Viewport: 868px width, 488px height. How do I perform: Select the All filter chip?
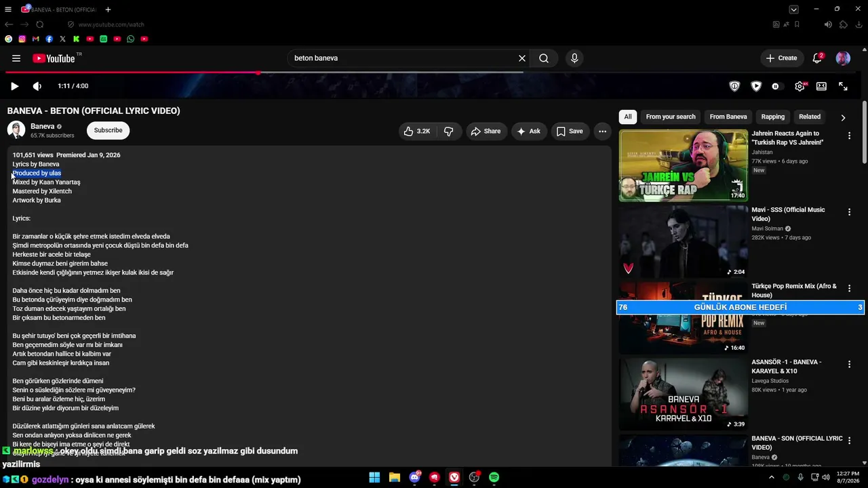coord(628,117)
